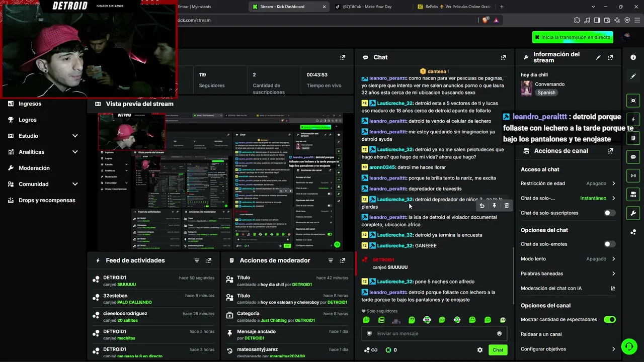Reply to the hovered chat message

pyautogui.click(x=482, y=205)
